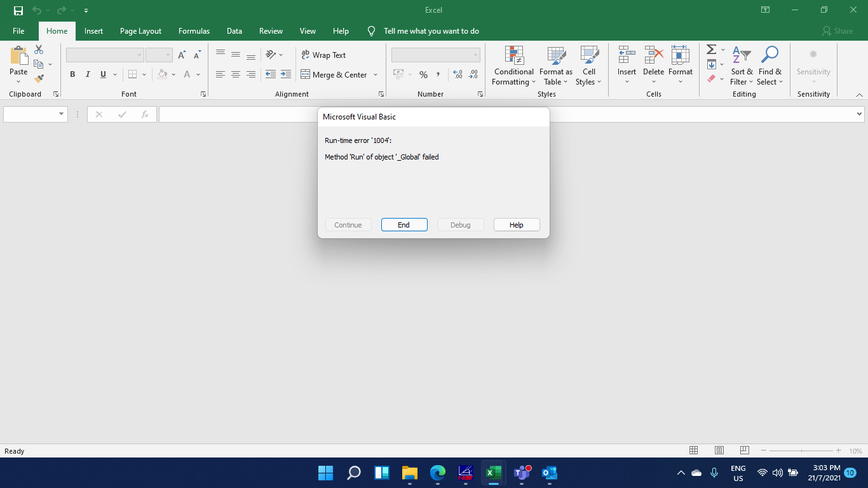Switch to the Formulas ribbon tab
Image resolution: width=868 pixels, height=488 pixels.
(x=194, y=30)
